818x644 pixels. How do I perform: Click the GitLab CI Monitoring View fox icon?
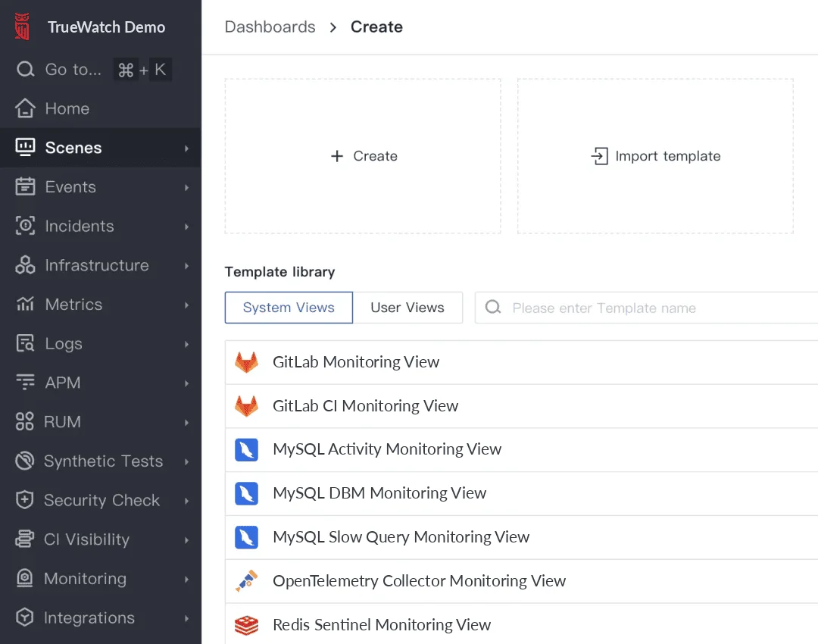pyautogui.click(x=246, y=406)
